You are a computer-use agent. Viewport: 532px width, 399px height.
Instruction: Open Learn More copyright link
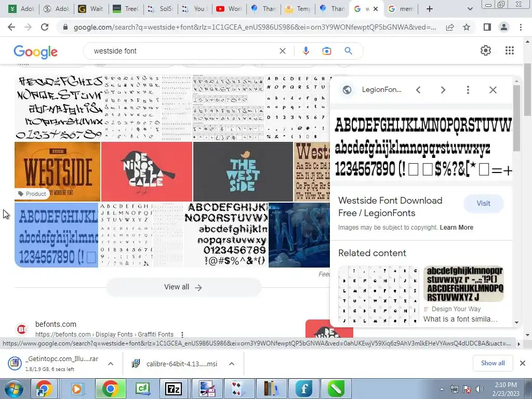[456, 228]
